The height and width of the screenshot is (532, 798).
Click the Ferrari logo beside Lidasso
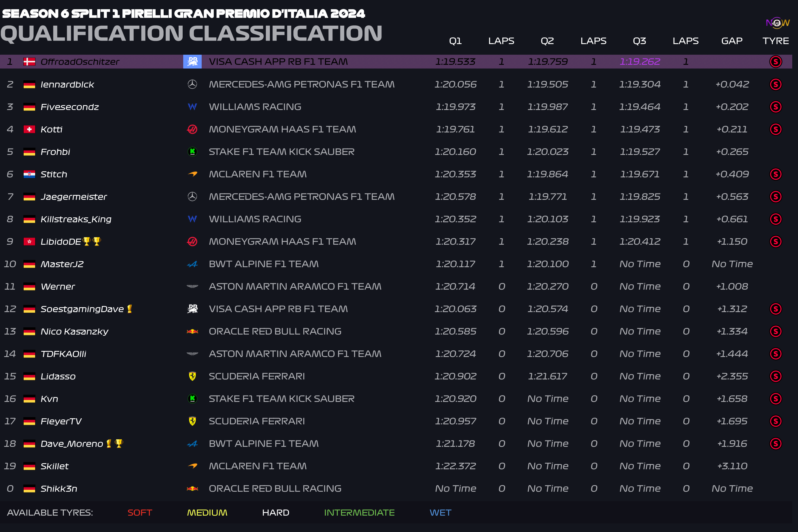(192, 376)
